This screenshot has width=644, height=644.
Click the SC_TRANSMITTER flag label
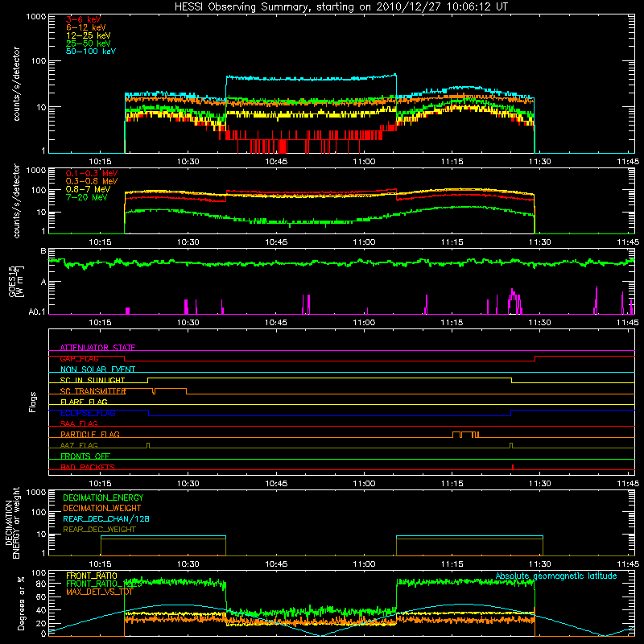point(93,391)
